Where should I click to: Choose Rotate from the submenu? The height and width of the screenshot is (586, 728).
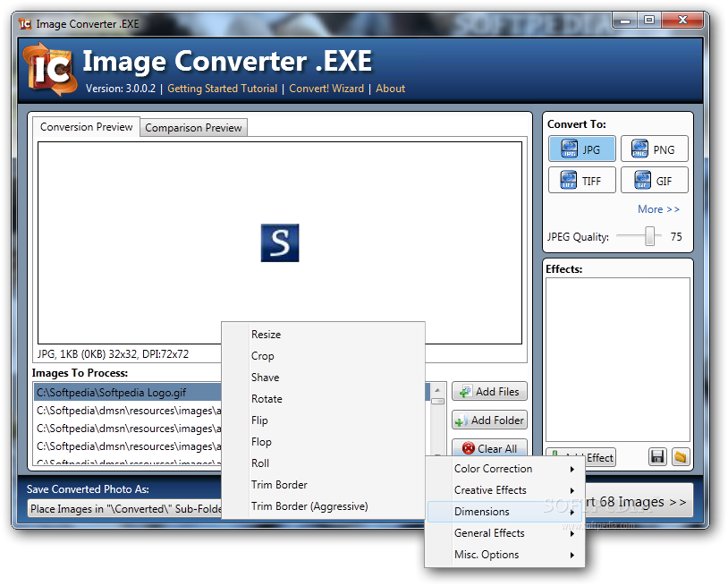click(x=323, y=398)
